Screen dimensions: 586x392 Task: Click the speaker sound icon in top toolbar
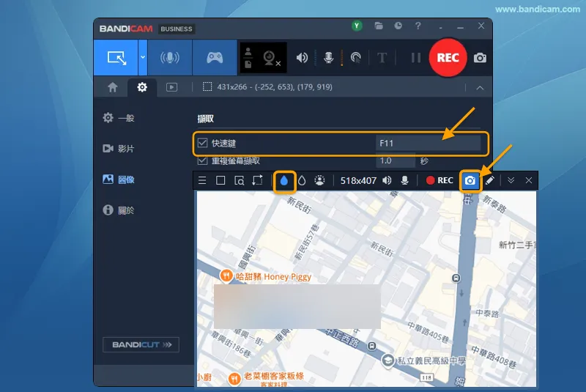302,58
